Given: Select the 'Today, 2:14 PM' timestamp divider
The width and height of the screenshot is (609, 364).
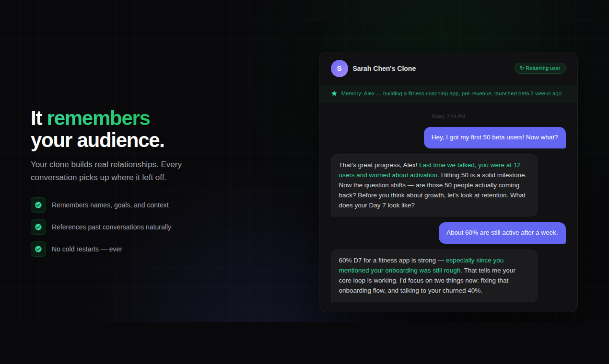Looking at the screenshot, I should pyautogui.click(x=448, y=116).
